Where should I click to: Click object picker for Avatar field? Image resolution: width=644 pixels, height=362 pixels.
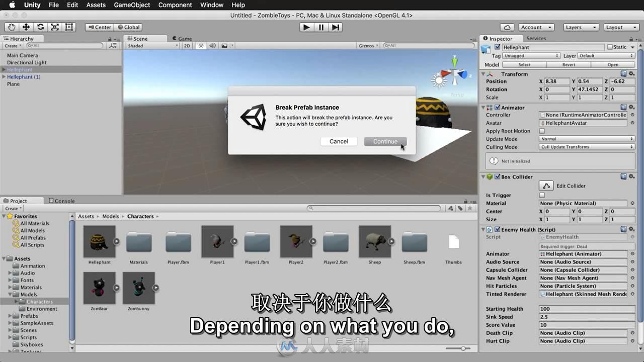[631, 123]
